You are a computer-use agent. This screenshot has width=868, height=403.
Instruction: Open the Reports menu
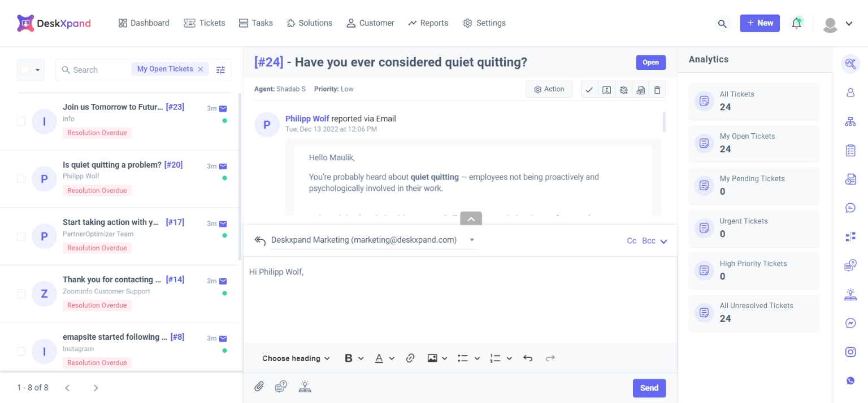428,23
